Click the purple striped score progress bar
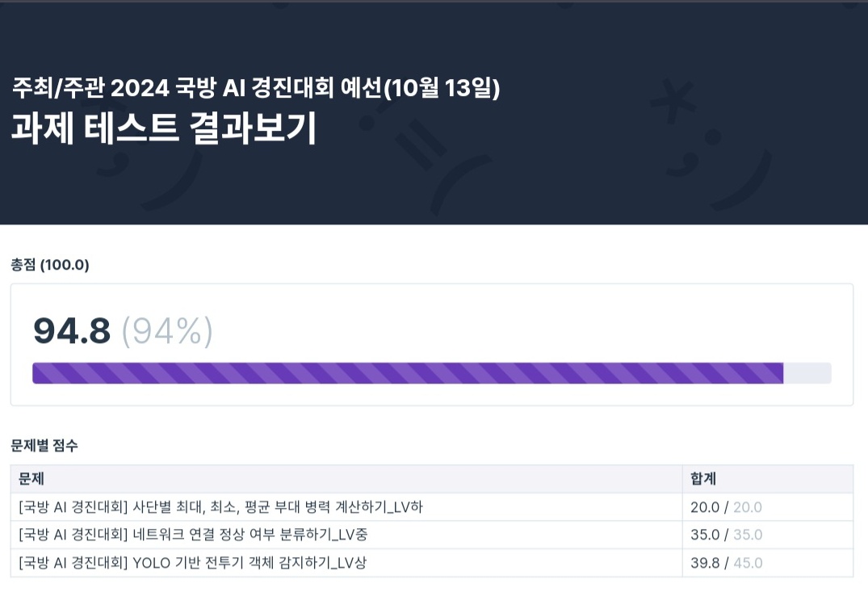The width and height of the screenshot is (868, 592). pos(408,373)
